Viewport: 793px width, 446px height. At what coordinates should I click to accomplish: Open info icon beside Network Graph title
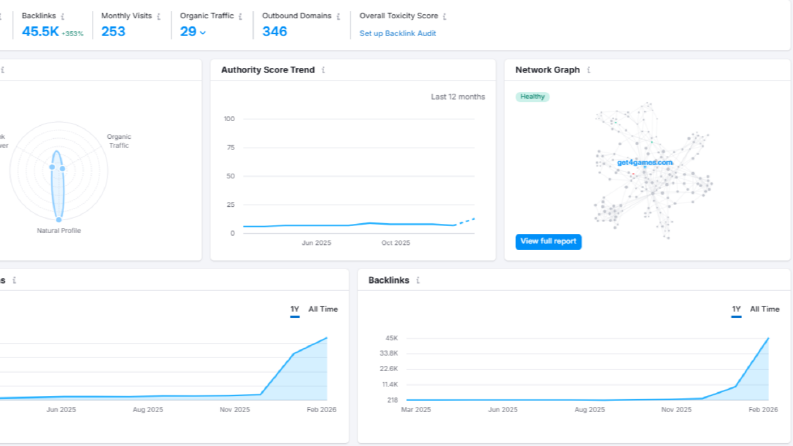[x=589, y=70]
